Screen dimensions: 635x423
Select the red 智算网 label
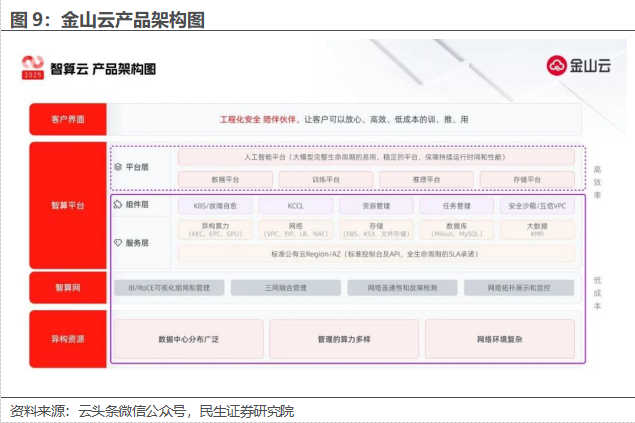pyautogui.click(x=68, y=288)
